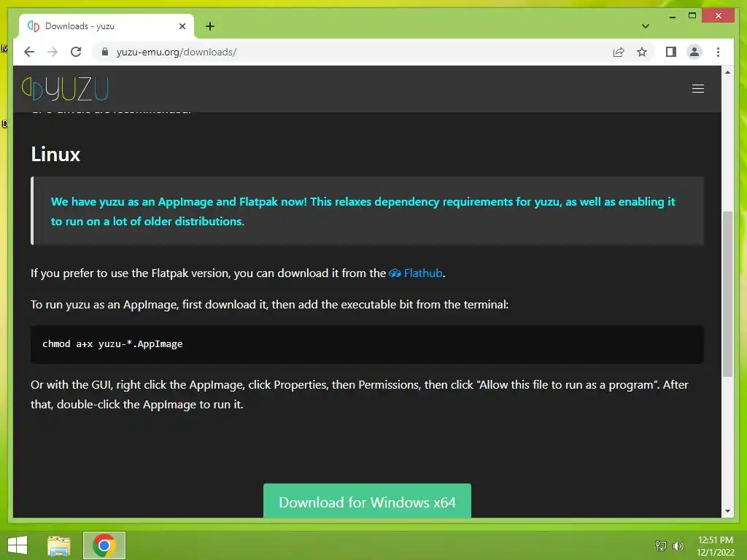
Task: Open the Windows Start menu
Action: 18,545
